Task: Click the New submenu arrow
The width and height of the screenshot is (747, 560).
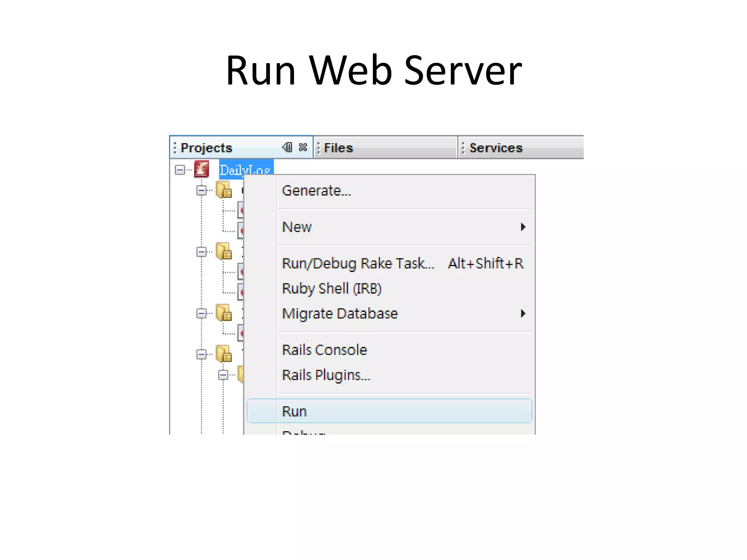Action: click(523, 227)
